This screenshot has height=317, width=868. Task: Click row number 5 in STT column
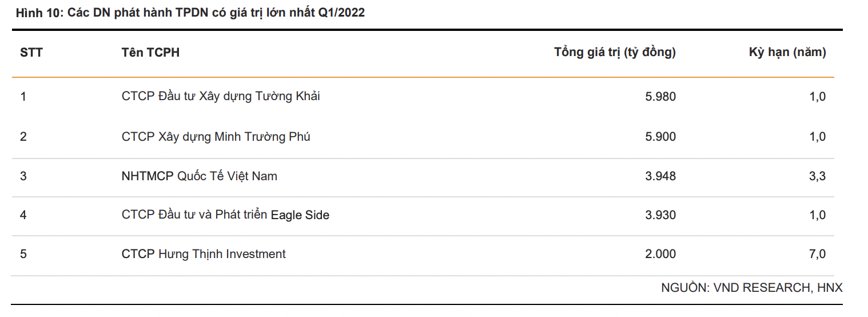[x=23, y=254]
